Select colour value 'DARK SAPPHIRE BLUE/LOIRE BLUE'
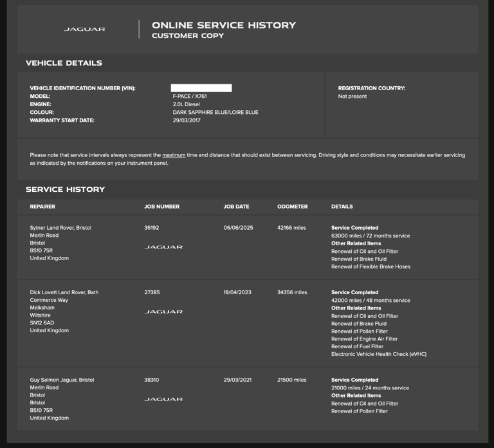494x448 pixels. (215, 112)
